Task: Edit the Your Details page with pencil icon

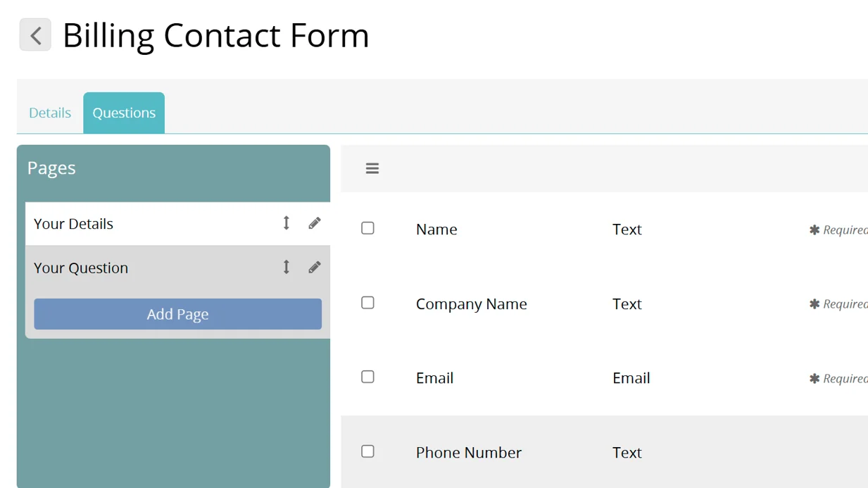Action: 314,223
